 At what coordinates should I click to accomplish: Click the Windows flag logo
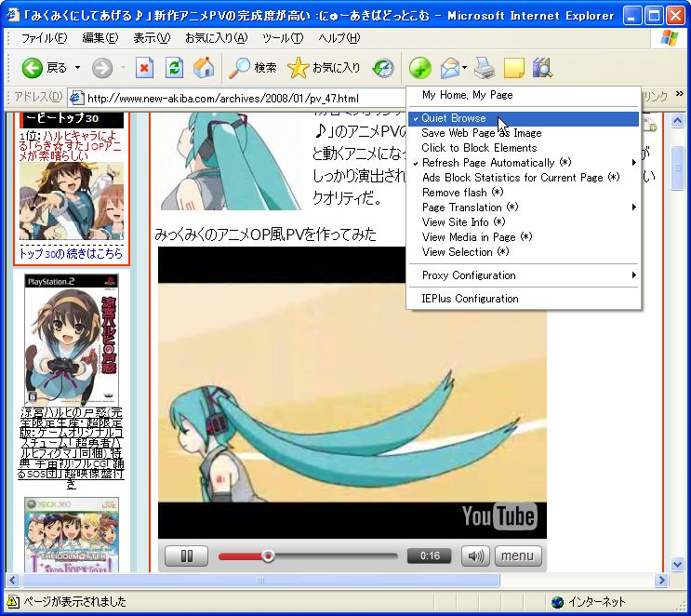pyautogui.click(x=670, y=38)
